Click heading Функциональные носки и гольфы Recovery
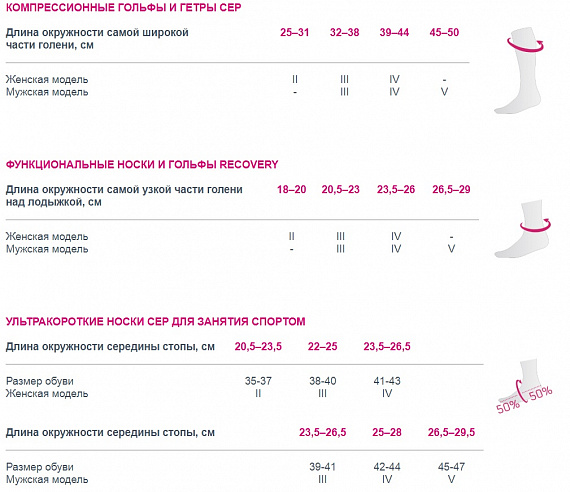Viewport: 570px width, 492px height. point(142,164)
